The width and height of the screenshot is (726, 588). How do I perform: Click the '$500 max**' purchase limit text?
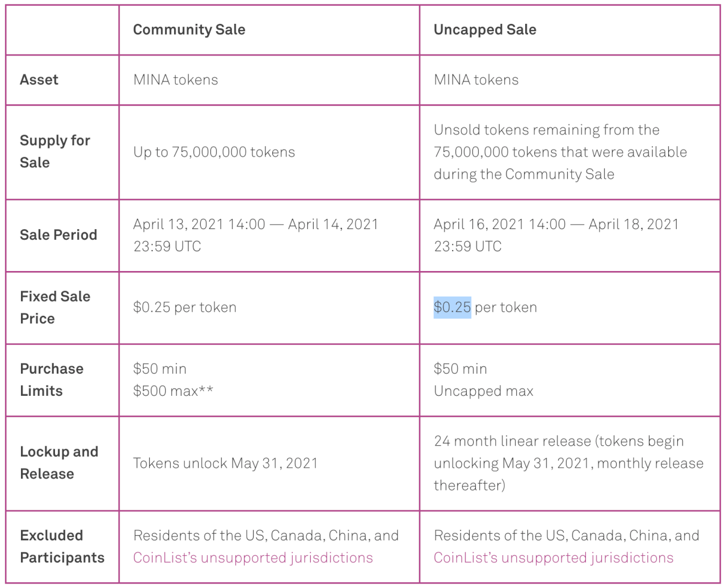pos(173,391)
